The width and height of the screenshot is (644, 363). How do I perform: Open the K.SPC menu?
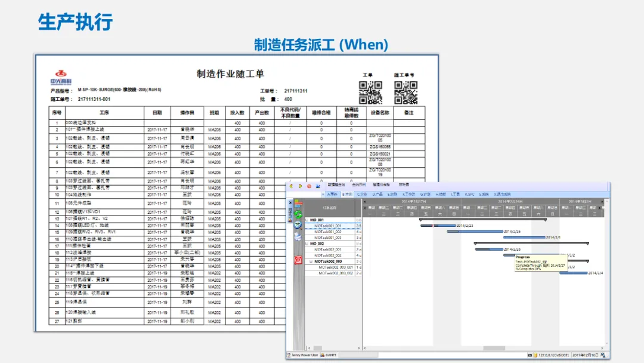pos(469,195)
